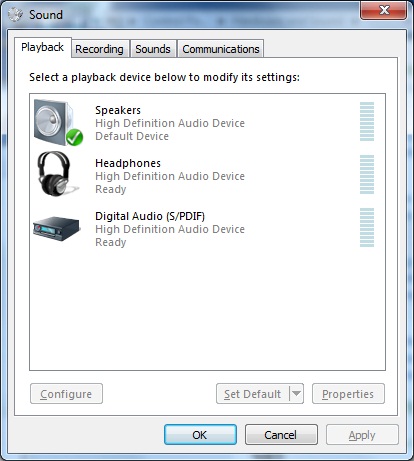414x461 pixels.
Task: Click the Sound title bar icon
Action: coord(15,15)
